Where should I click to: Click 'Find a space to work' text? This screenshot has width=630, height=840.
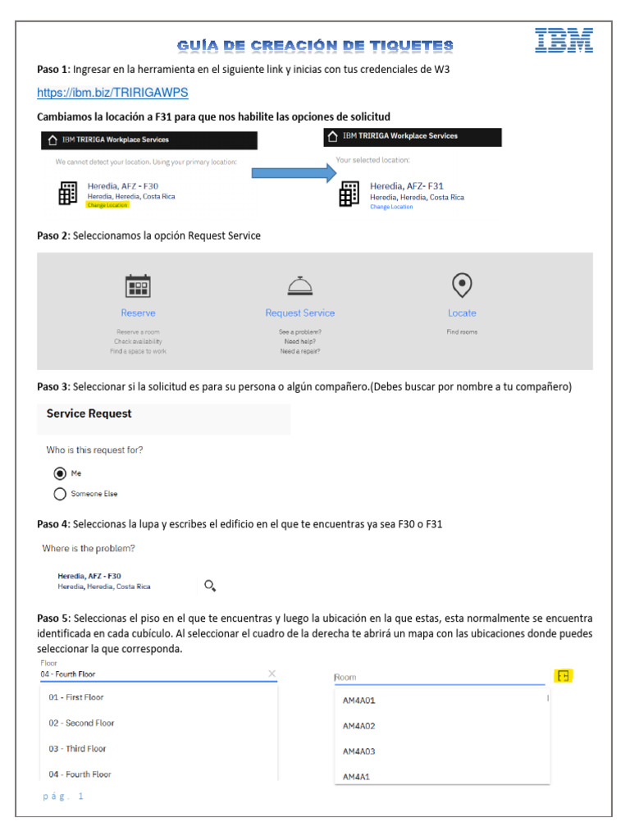coord(138,351)
